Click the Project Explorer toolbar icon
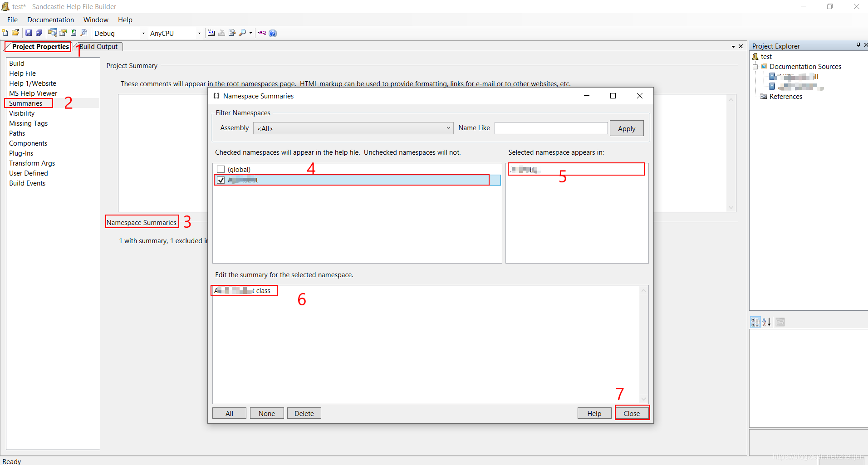The image size is (868, 465). 53,33
